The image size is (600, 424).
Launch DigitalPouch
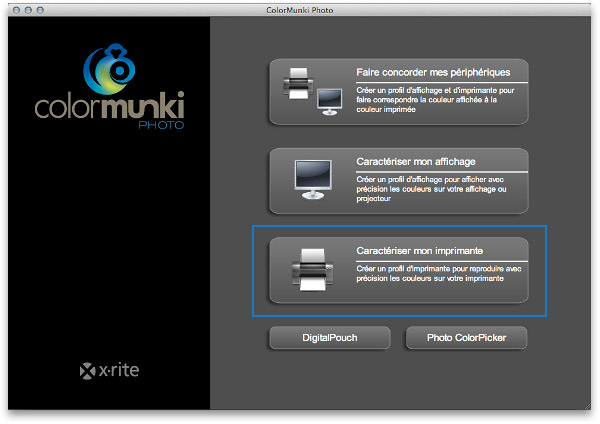pyautogui.click(x=330, y=338)
